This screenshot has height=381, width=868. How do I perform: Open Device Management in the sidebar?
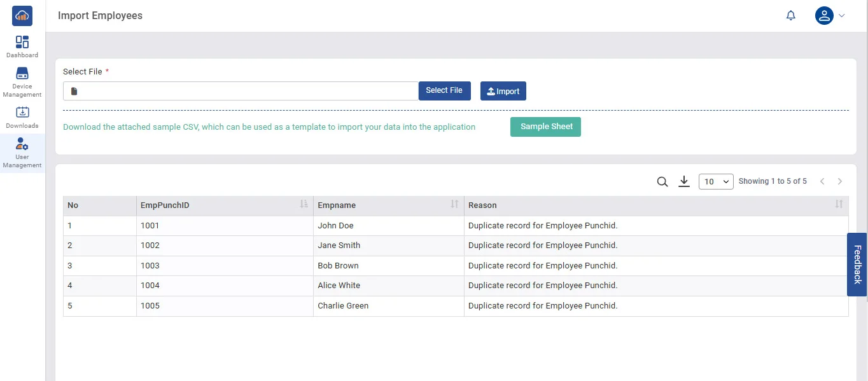[22, 82]
